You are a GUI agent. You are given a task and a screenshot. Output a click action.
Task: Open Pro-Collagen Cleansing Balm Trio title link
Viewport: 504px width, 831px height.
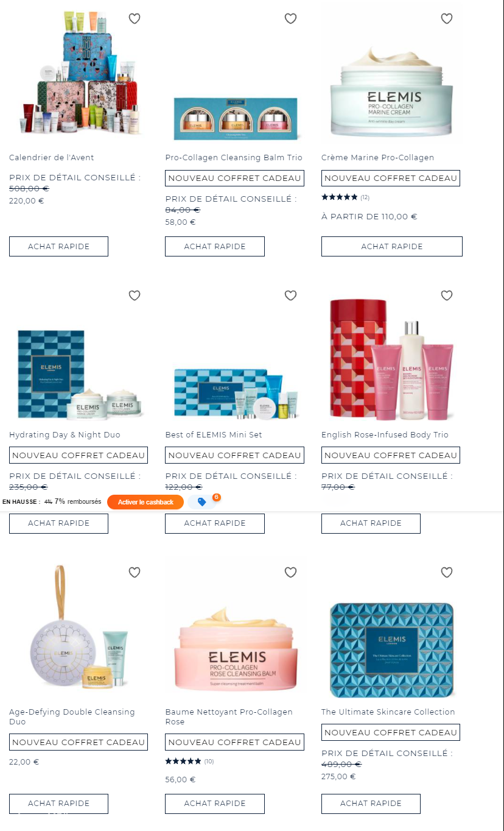click(234, 158)
